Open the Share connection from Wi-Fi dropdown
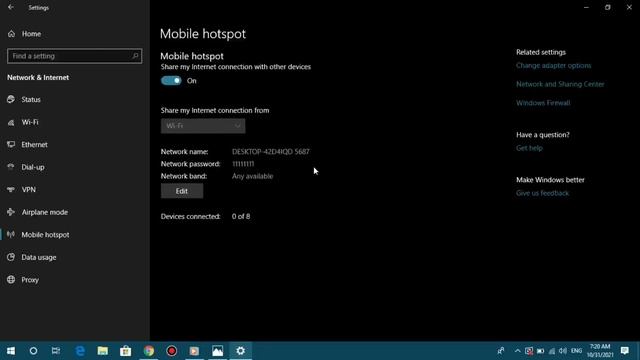Screen dimensions: 640x360 203,126
